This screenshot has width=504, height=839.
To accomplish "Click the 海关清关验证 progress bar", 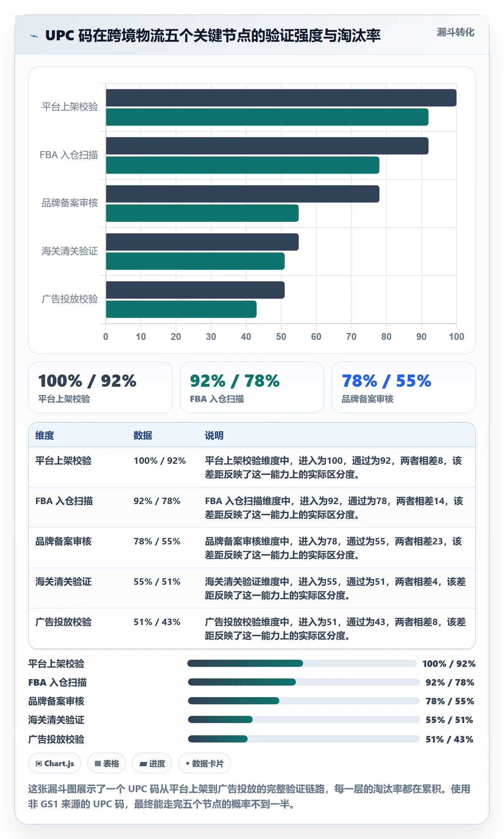I will [x=303, y=719].
